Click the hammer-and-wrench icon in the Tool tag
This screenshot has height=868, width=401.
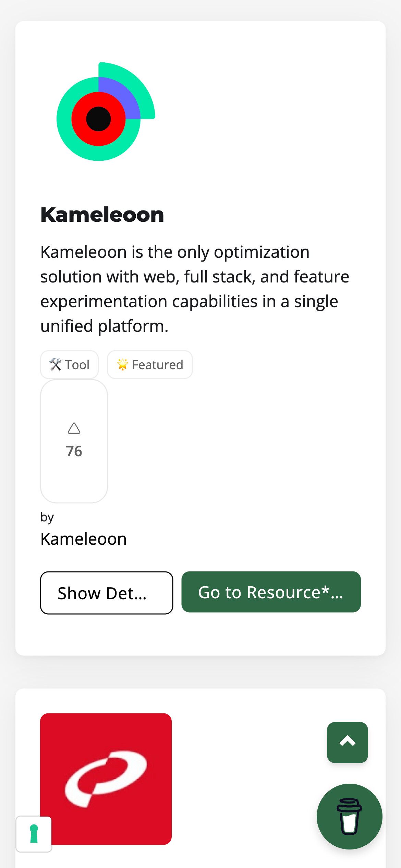[56, 364]
